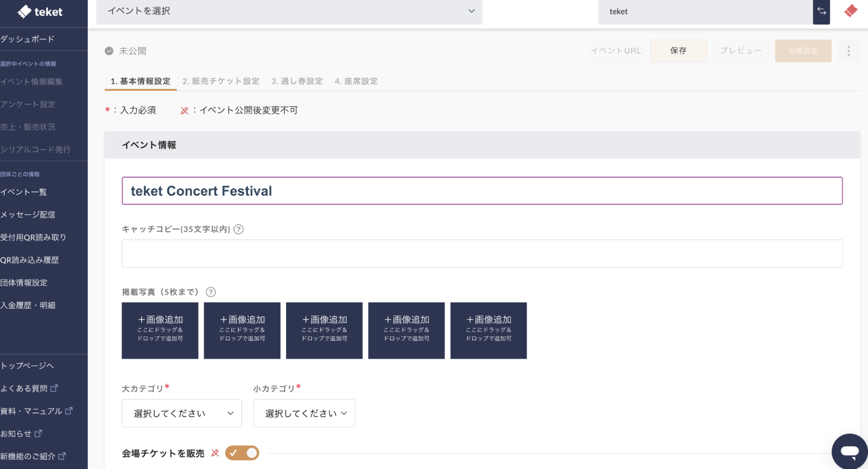The height and width of the screenshot is (469, 868).
Task: Open ダッシュボード in sidebar
Action: click(27, 39)
